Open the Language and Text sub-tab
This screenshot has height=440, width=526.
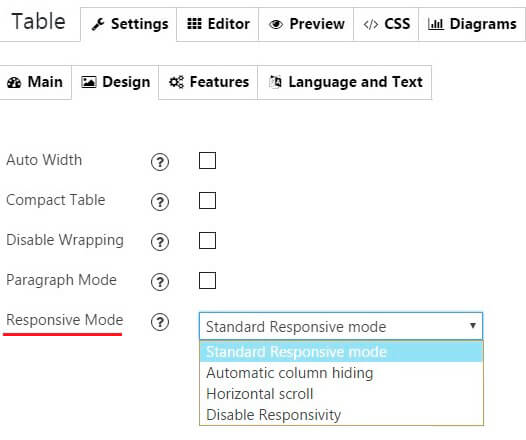345,82
